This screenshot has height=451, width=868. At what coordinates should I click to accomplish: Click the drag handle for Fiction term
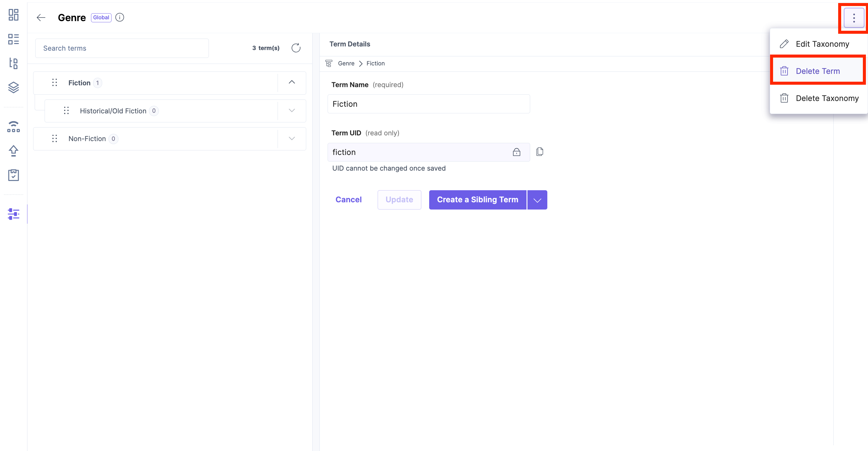(x=55, y=83)
